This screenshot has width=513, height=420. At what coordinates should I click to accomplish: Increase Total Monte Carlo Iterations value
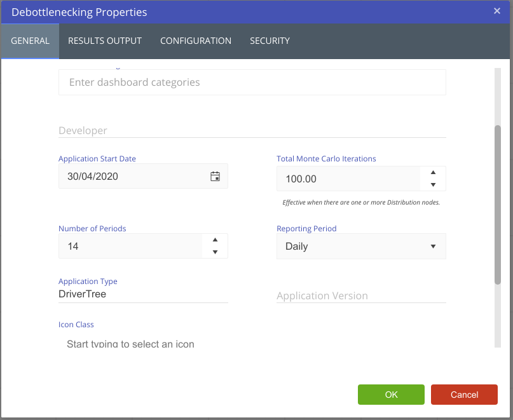coord(433,172)
